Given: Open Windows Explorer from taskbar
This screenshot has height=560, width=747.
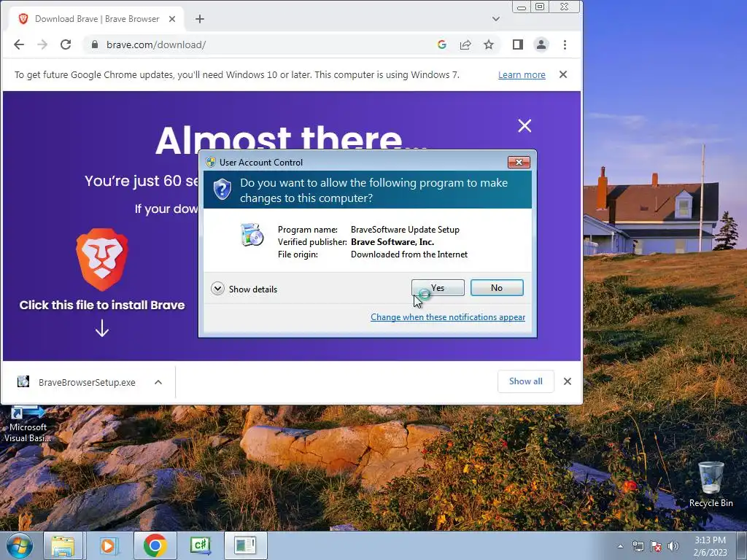Looking at the screenshot, I should click(63, 545).
